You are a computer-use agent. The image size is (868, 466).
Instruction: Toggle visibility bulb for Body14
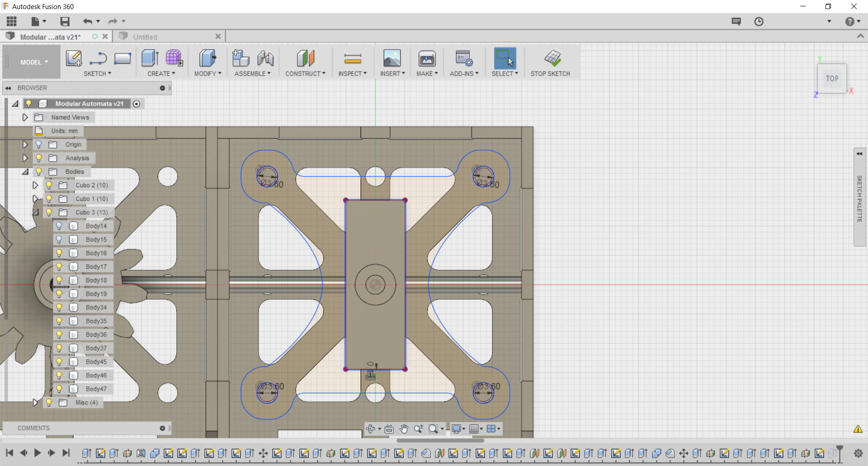pyautogui.click(x=59, y=226)
